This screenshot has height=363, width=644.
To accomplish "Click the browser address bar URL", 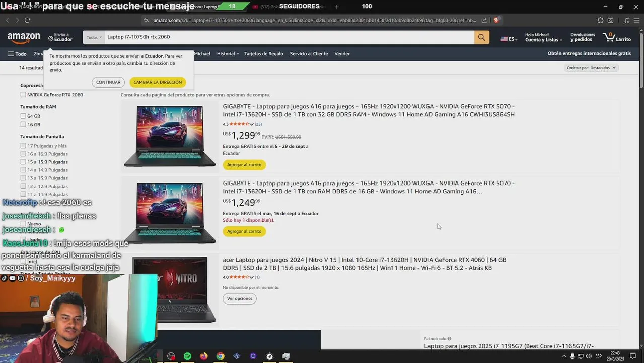I will click(x=315, y=20).
